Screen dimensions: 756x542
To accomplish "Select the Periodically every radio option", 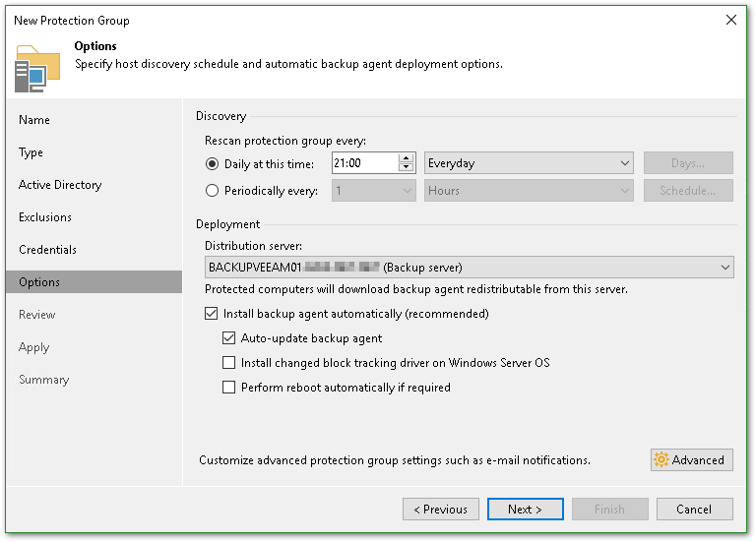I will (212, 191).
